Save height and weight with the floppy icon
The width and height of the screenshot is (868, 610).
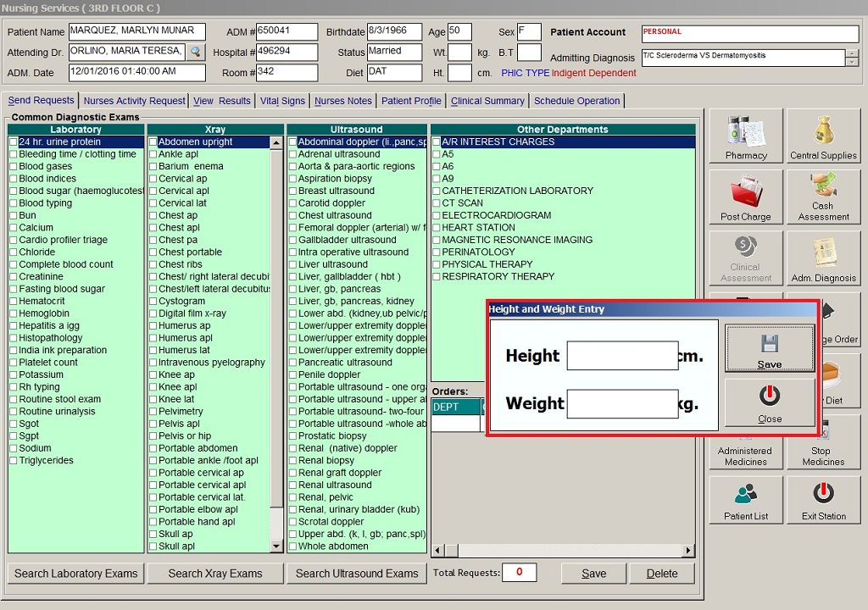[770, 344]
